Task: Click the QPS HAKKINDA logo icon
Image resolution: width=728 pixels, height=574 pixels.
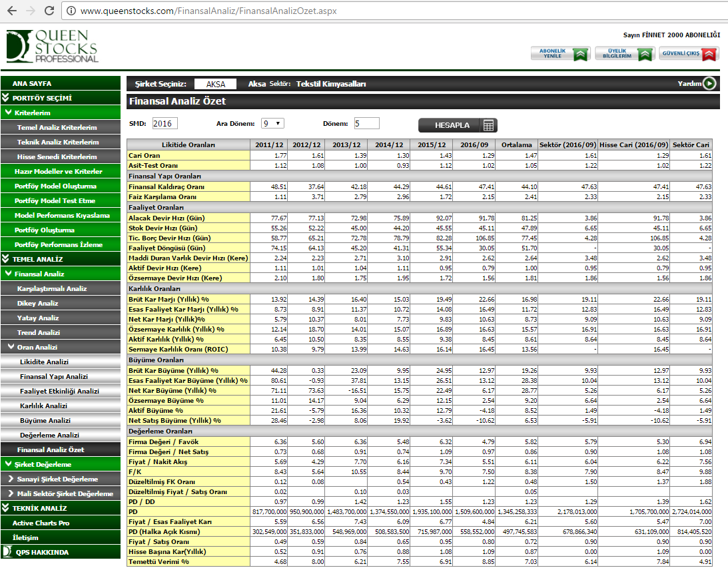Action: pos(7,552)
